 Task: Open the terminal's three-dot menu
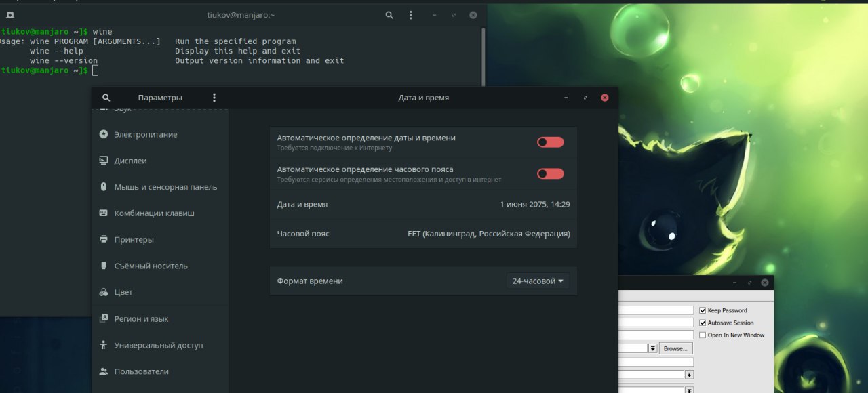tap(411, 14)
